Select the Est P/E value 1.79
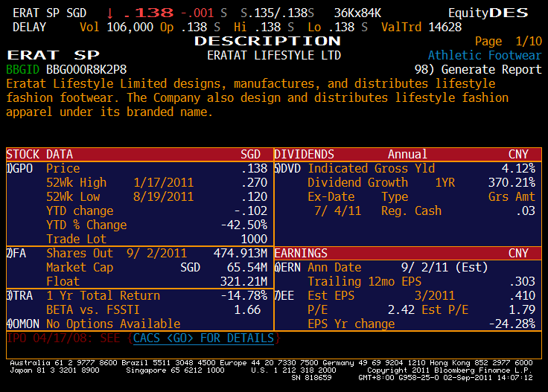Screen dimensions: 548x392 click(x=522, y=310)
